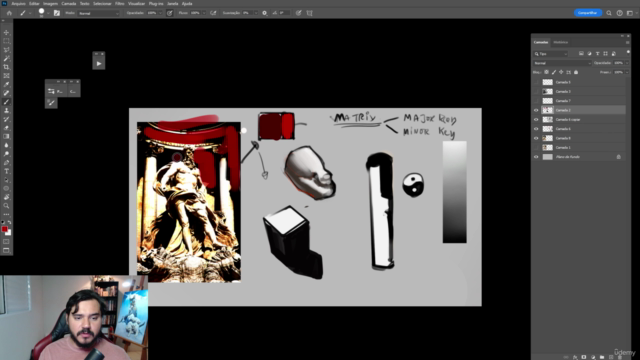Select the Crop tool
Image resolution: width=640 pixels, height=360 pixels.
[x=6, y=67]
